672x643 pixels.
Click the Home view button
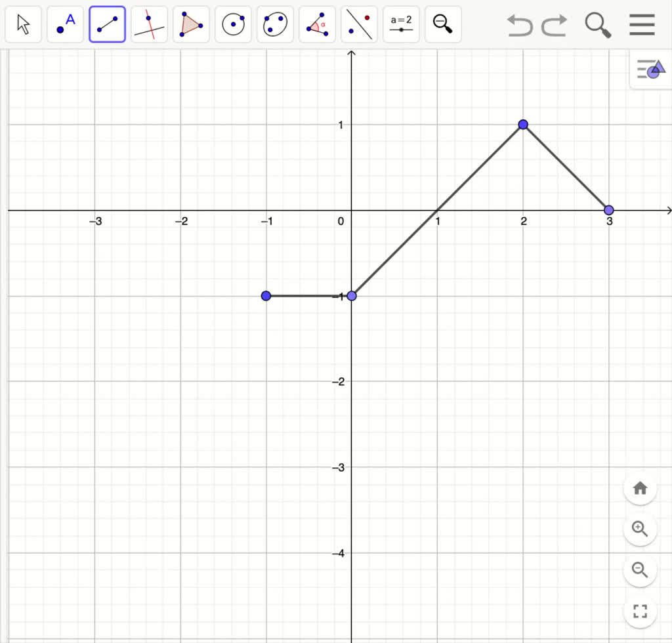pyautogui.click(x=640, y=488)
